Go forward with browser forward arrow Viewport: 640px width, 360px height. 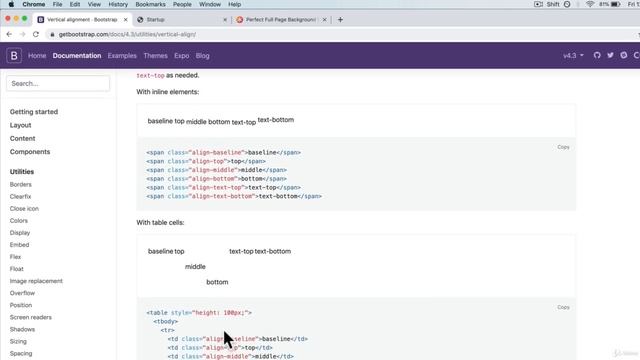(22, 34)
